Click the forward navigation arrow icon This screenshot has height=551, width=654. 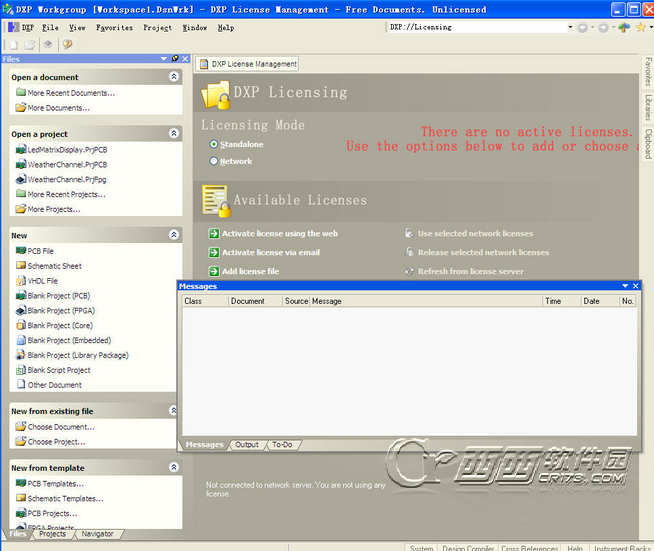603,28
